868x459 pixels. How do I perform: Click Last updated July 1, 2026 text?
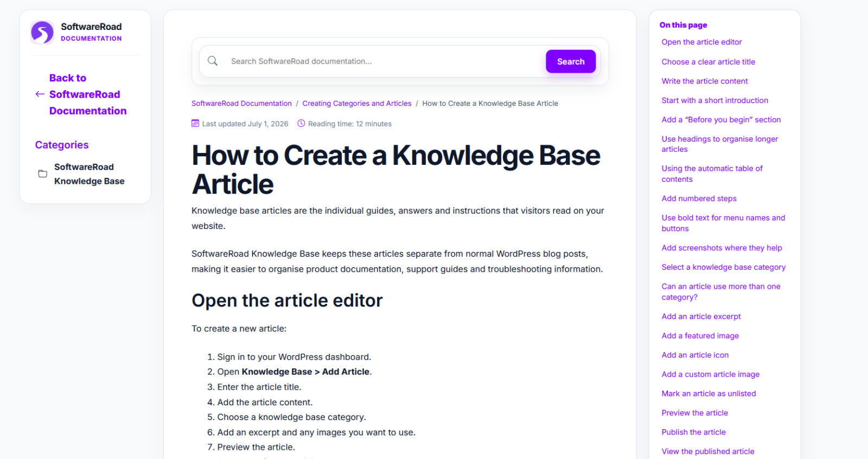coord(245,124)
